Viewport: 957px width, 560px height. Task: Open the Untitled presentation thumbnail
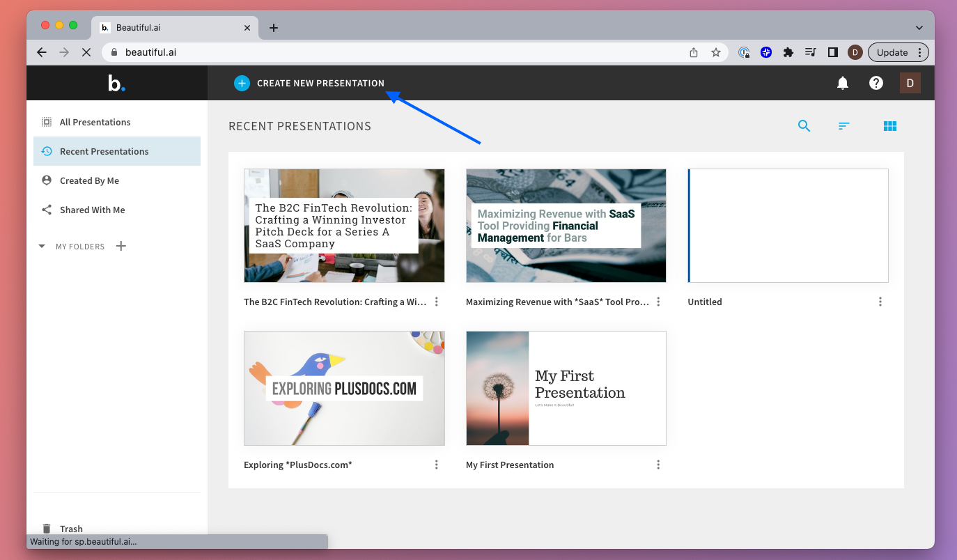788,226
